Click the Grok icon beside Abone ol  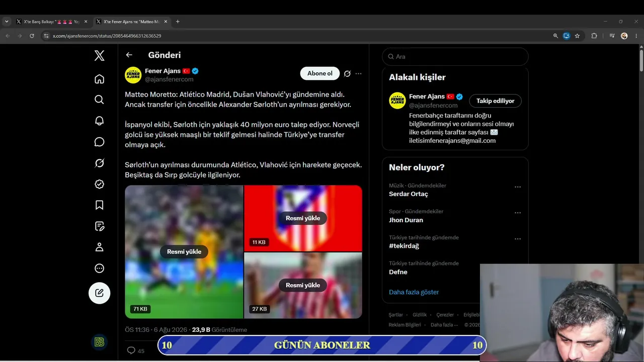(x=347, y=73)
